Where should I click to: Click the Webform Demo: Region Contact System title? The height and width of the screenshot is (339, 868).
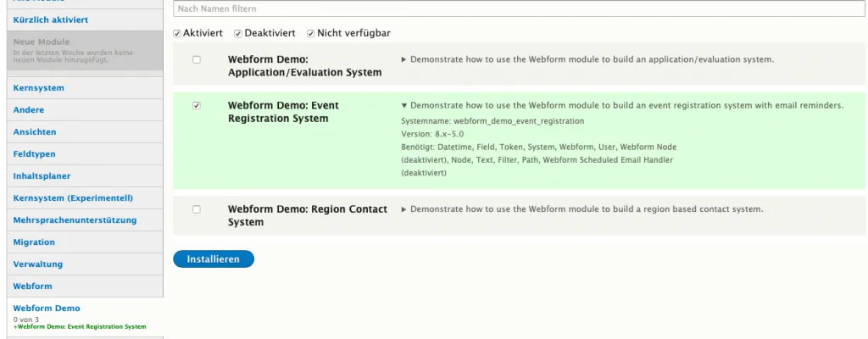click(308, 215)
